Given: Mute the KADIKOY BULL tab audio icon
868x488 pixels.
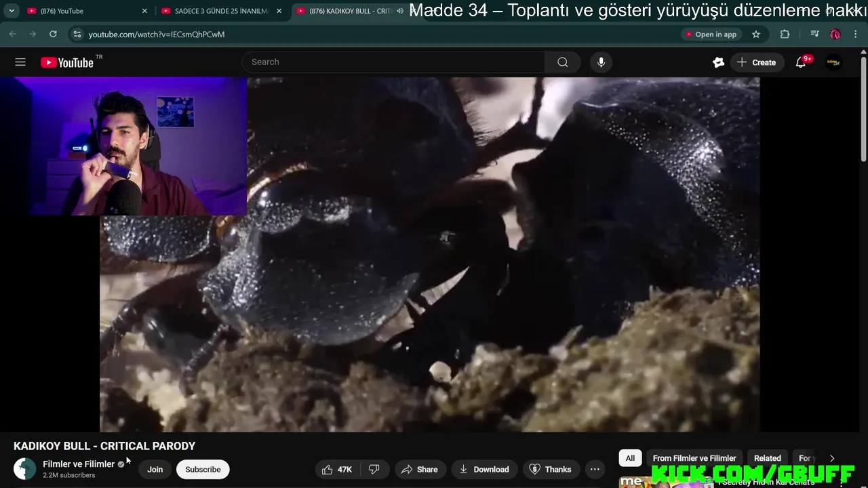Looking at the screenshot, I should (399, 11).
